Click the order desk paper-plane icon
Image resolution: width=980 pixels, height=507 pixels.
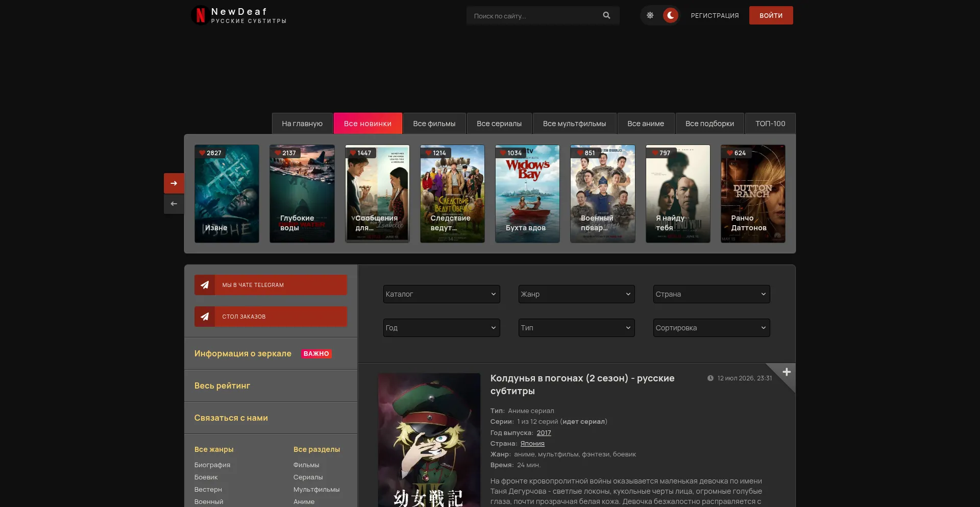tap(205, 317)
